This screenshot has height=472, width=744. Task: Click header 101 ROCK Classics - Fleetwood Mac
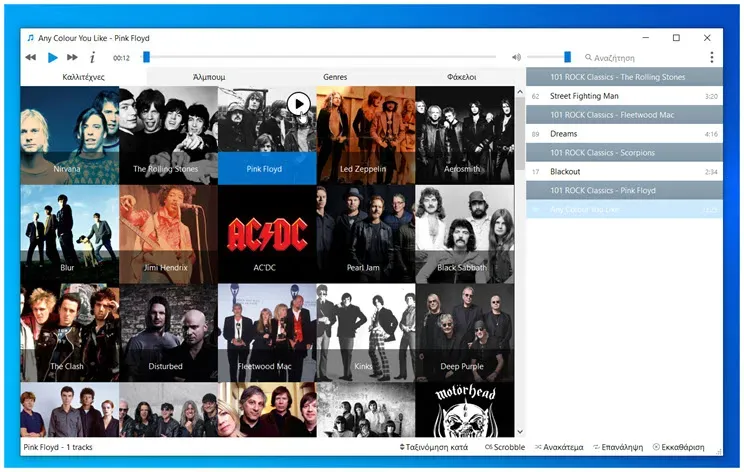pos(624,115)
